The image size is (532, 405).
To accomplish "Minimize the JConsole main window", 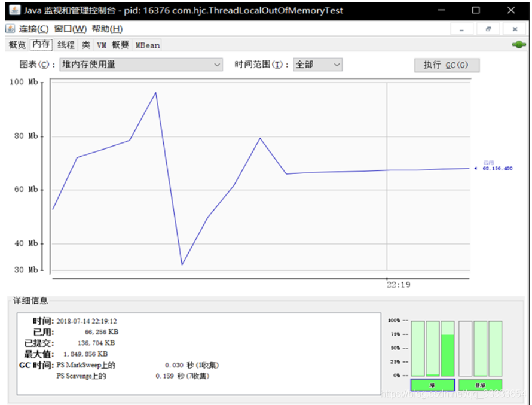I will pos(441,10).
